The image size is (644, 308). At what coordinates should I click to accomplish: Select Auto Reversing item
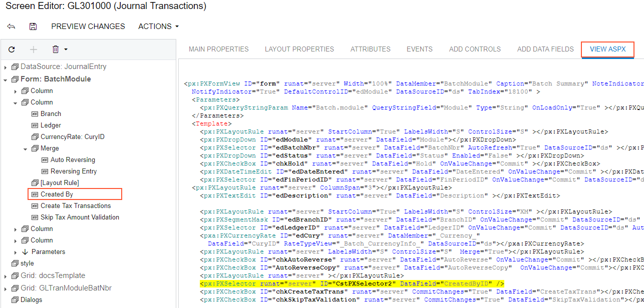pos(73,159)
